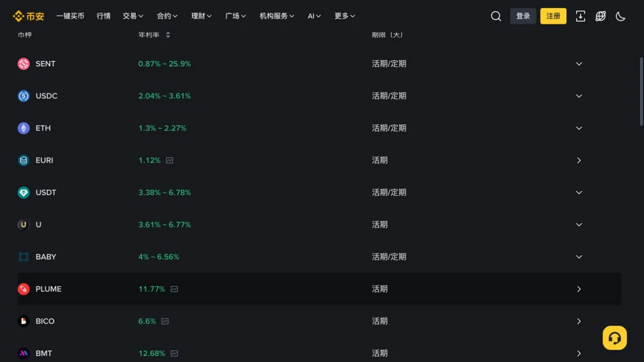
Task: Click the USDT coin icon
Action: coord(24,193)
